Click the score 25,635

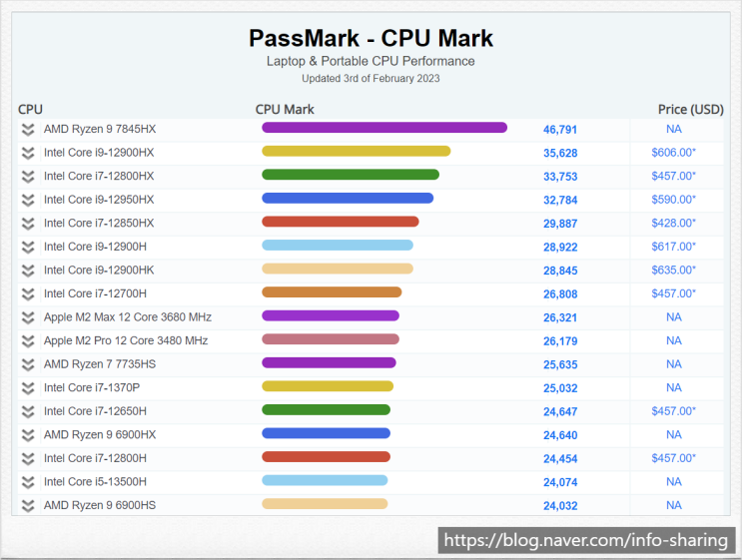point(560,364)
